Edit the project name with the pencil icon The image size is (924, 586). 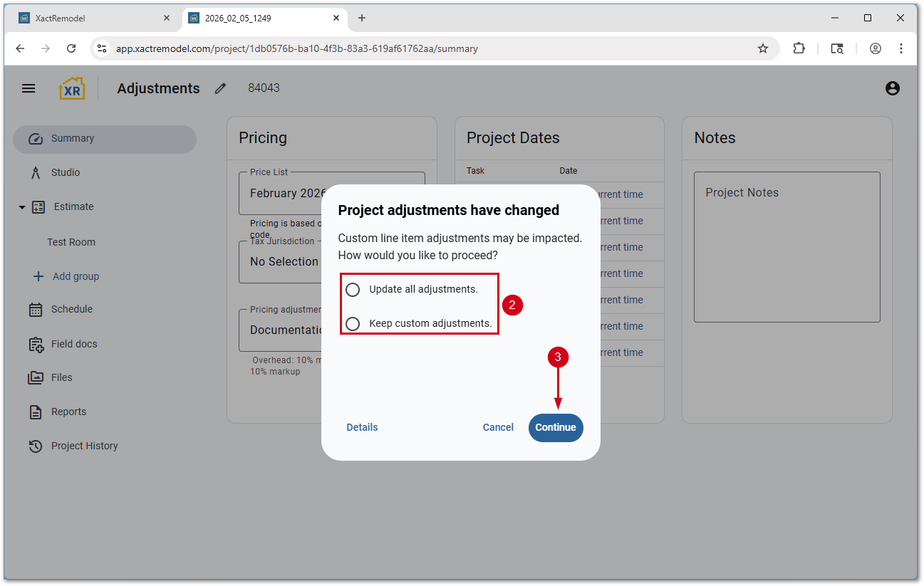[x=219, y=88]
